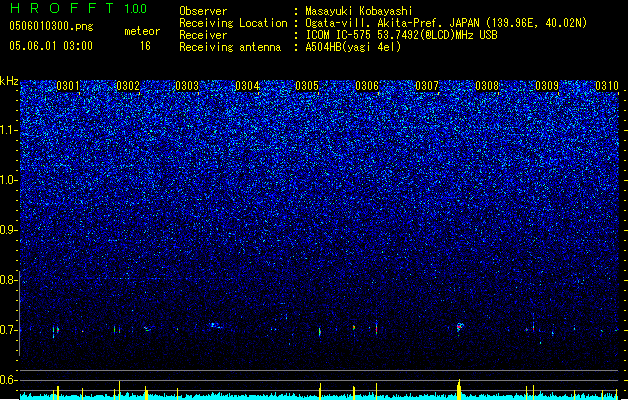Click the kHz axis unit label
629x400 pixels.
point(9,81)
